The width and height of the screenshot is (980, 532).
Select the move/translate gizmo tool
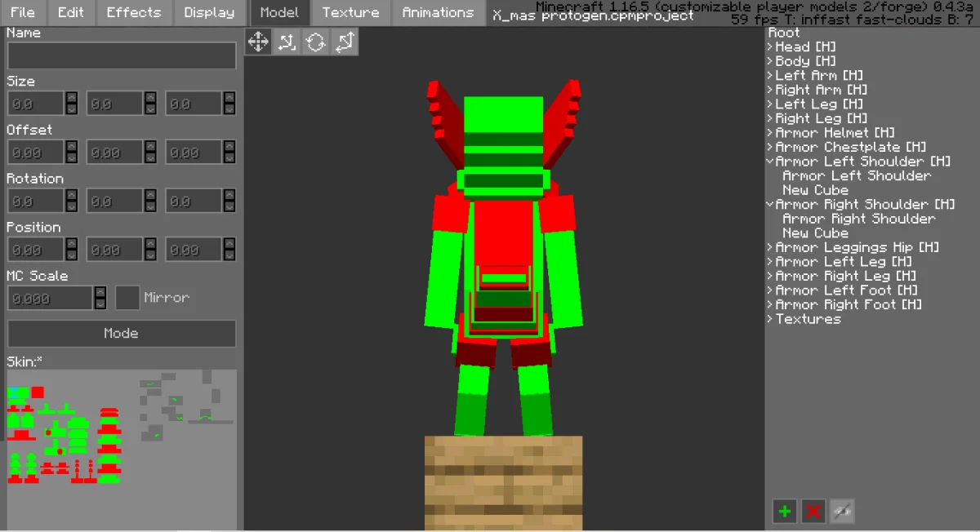point(259,42)
